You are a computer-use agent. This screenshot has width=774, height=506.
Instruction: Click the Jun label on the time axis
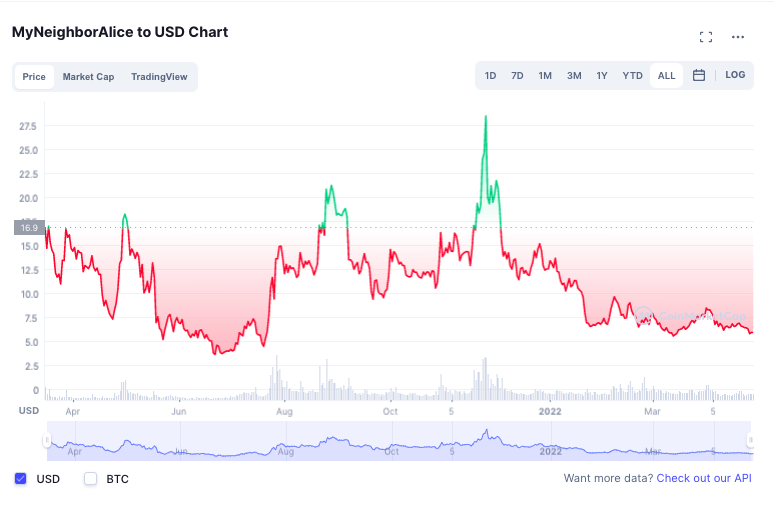pyautogui.click(x=179, y=411)
